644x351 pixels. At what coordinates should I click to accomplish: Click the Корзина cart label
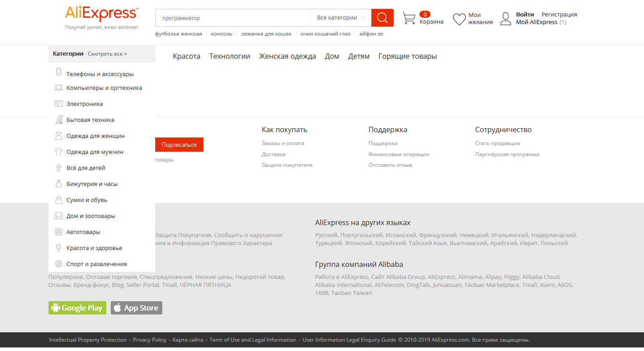[431, 22]
